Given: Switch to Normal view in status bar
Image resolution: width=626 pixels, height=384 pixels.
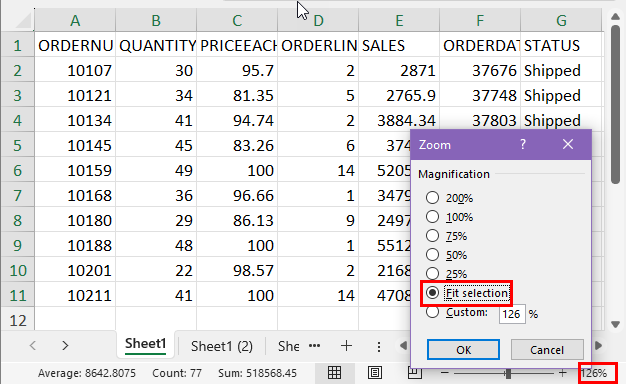Looking at the screenshot, I should coord(334,373).
